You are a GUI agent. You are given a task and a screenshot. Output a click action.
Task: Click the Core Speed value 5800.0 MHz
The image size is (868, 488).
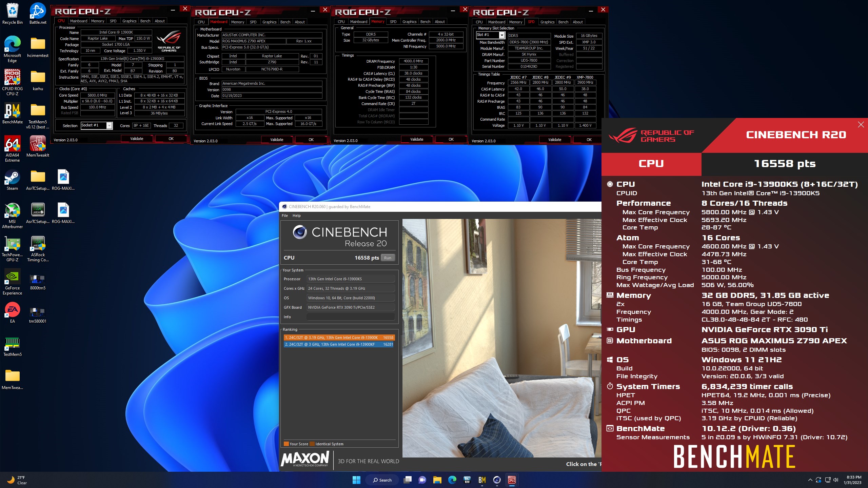pos(97,95)
